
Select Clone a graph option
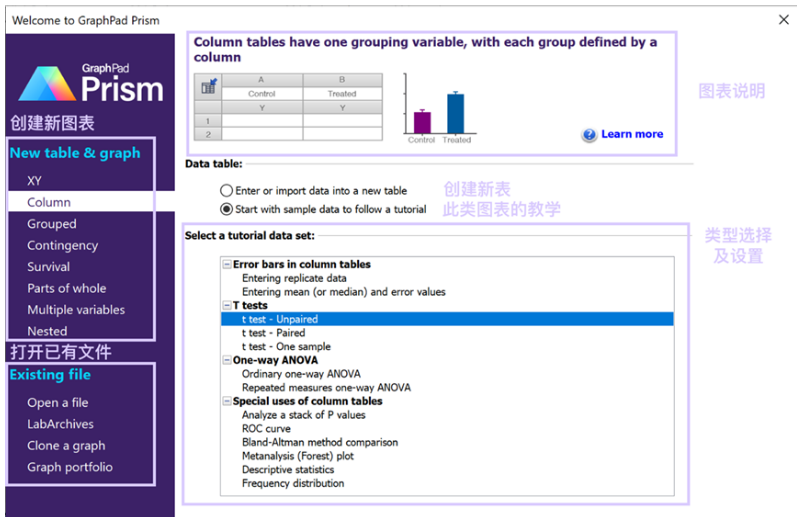click(66, 446)
